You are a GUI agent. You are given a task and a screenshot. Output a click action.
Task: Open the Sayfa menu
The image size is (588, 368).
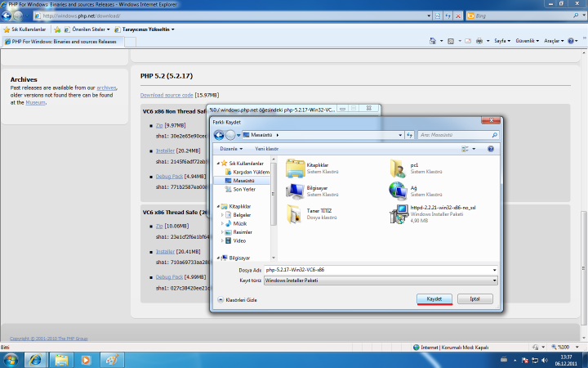502,41
